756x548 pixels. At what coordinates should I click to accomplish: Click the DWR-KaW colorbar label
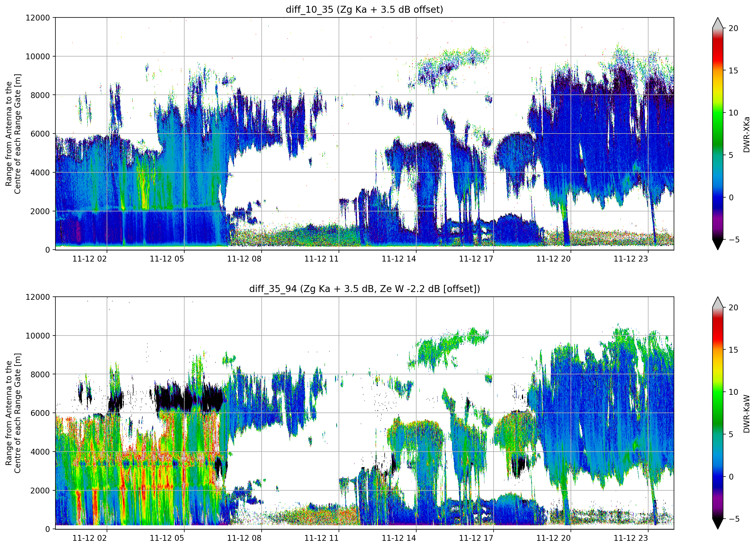coord(746,414)
